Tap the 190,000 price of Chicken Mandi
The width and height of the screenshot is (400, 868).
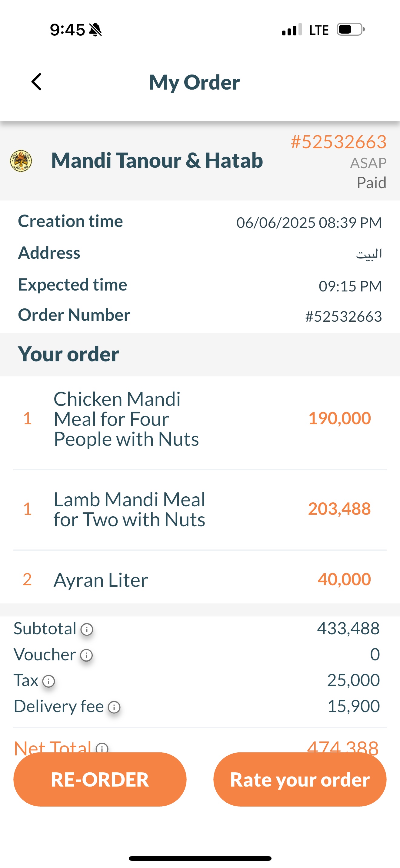click(x=339, y=418)
